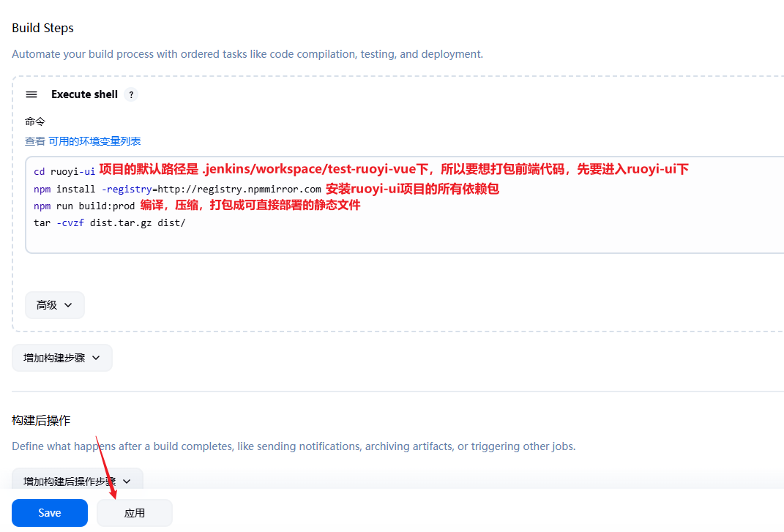Place cursor on the npm run build:prod line
Screen dimensions: 784x532
pyautogui.click(x=84, y=206)
